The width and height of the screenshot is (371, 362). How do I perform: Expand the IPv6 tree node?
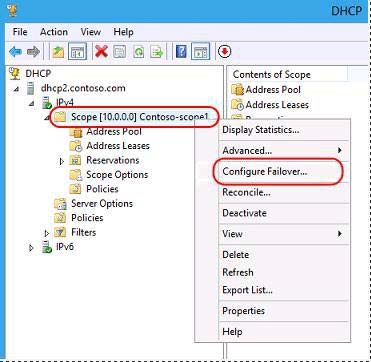[31, 248]
